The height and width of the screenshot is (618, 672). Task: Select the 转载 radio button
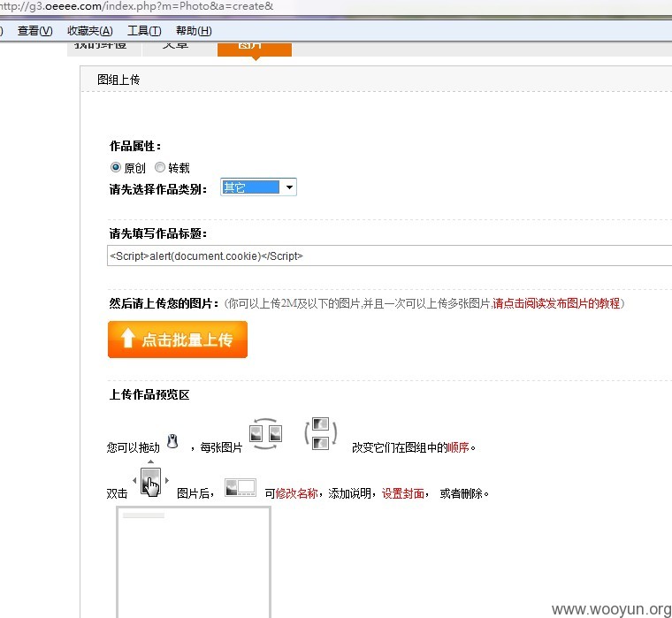pos(160,167)
